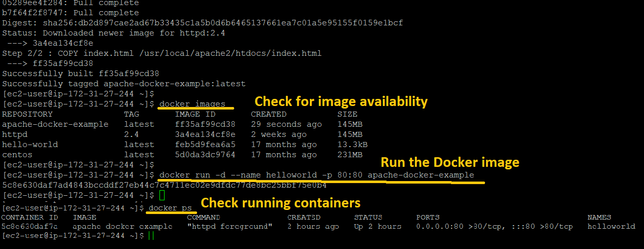Viewport: 644px width, 249px height.
Task: Click the Digest sha256 hash line
Action: (x=203, y=23)
